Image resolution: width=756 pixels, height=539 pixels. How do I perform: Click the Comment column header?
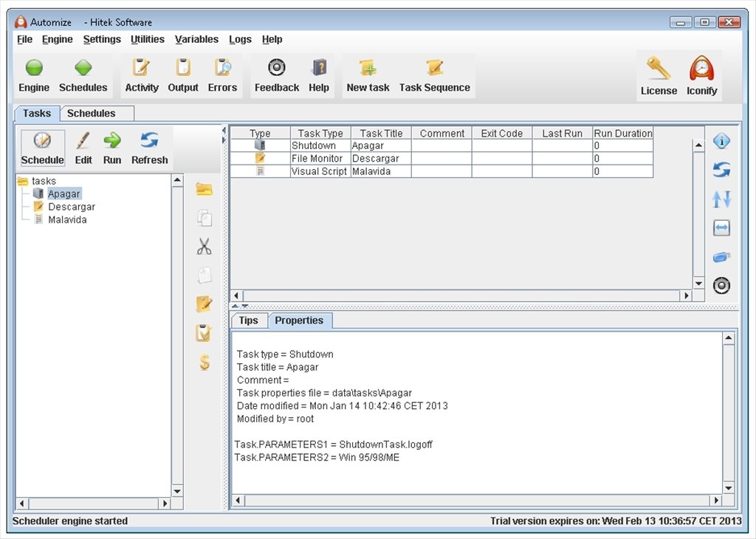(441, 133)
